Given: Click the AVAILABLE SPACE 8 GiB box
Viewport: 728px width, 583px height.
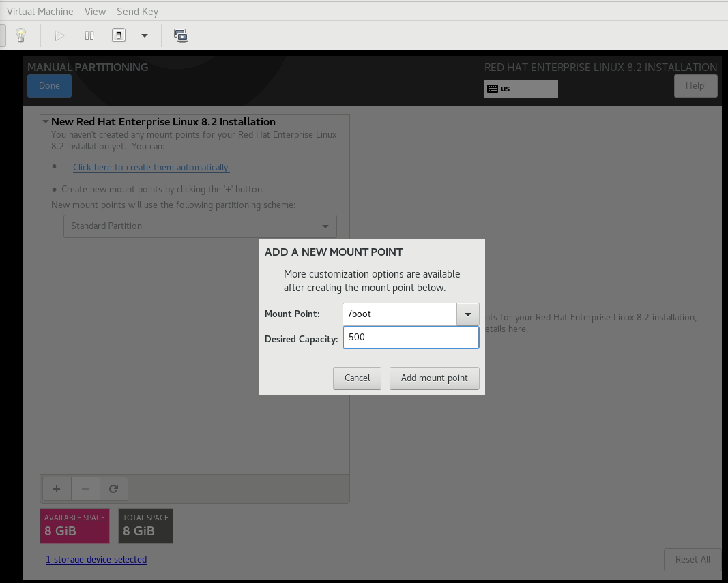Looking at the screenshot, I should coord(75,526).
